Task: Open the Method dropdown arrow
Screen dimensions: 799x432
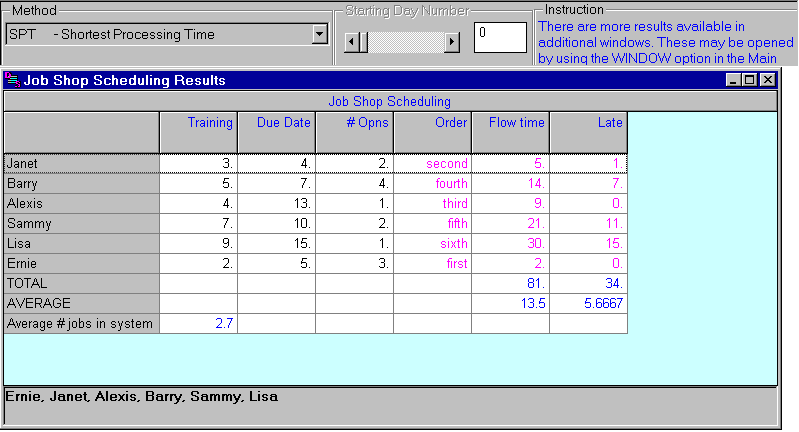Action: [319, 35]
